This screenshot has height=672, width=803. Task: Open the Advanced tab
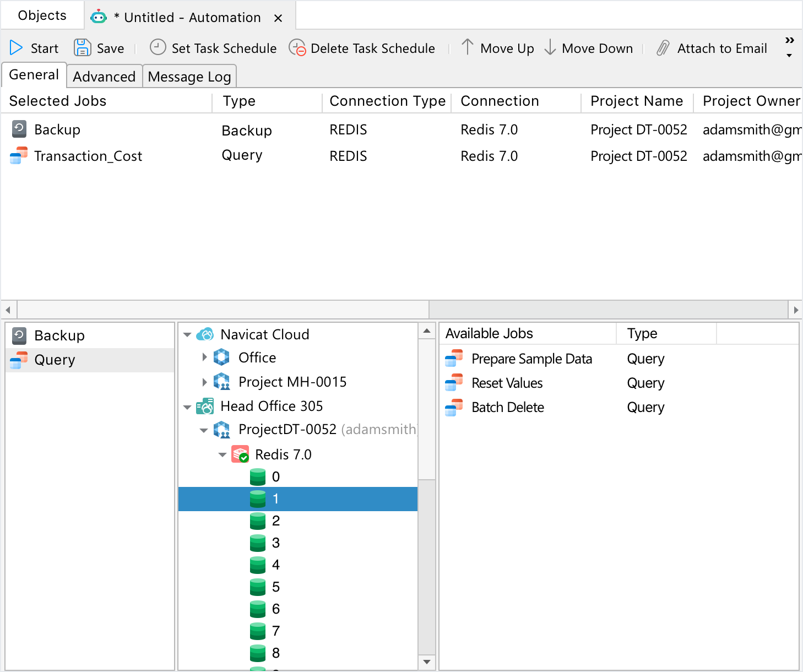[104, 77]
